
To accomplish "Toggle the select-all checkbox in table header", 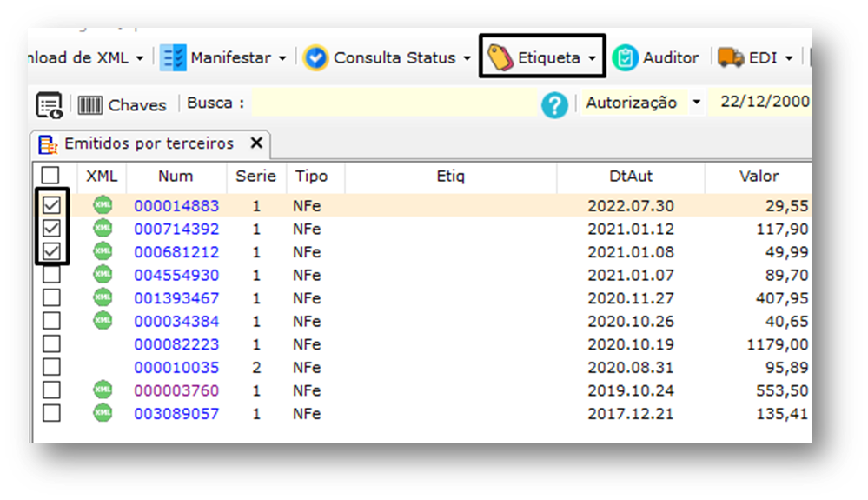I will tap(50, 176).
